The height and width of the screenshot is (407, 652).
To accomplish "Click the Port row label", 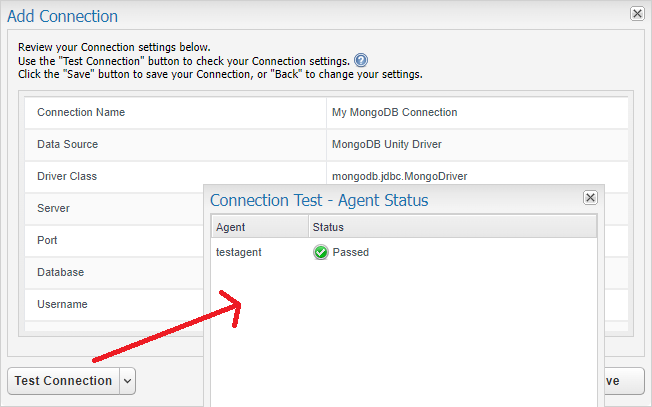I will [x=47, y=240].
